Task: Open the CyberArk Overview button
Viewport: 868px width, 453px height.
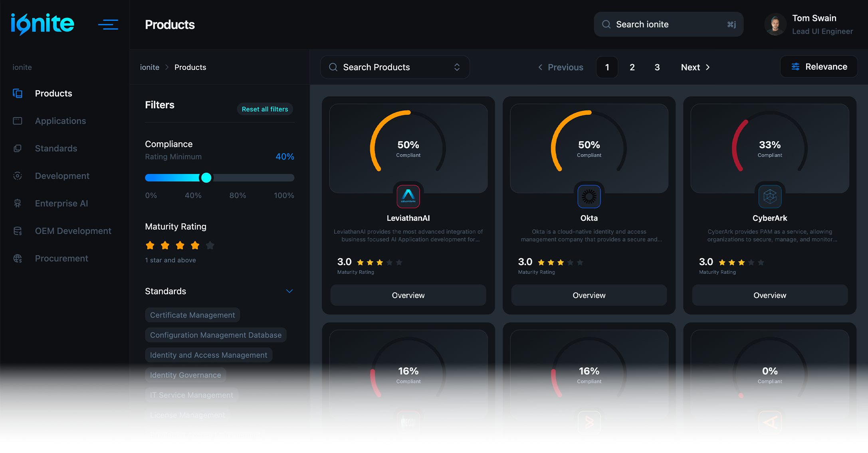Action: coord(770,295)
